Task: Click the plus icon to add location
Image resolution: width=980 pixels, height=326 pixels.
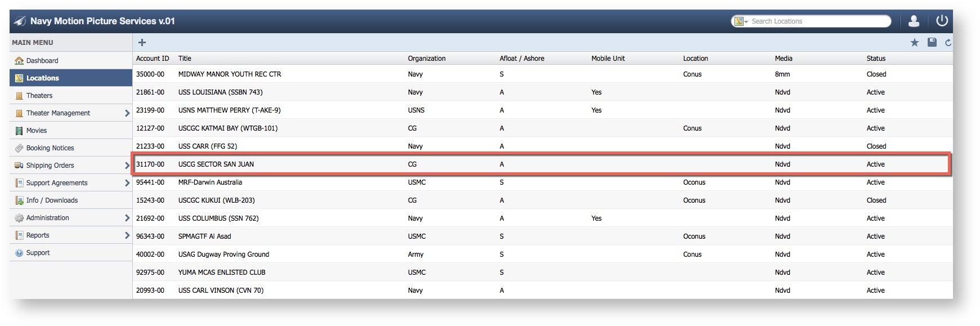Action: pyautogui.click(x=142, y=42)
